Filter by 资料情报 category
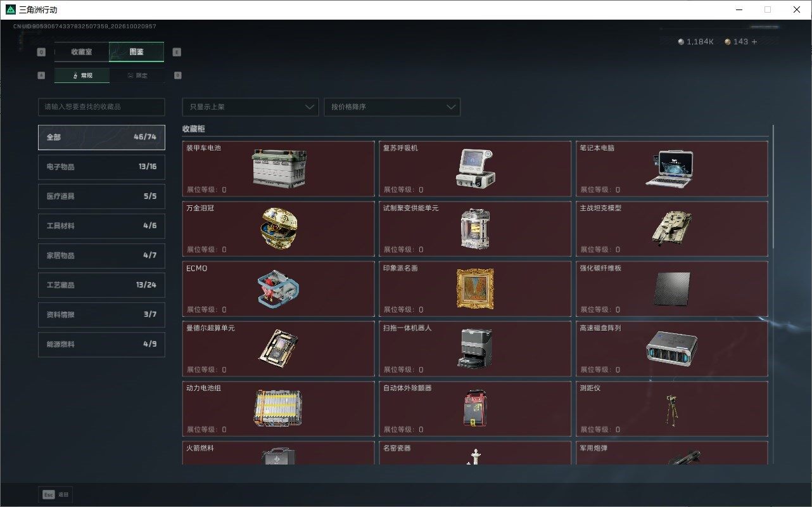 pyautogui.click(x=101, y=315)
